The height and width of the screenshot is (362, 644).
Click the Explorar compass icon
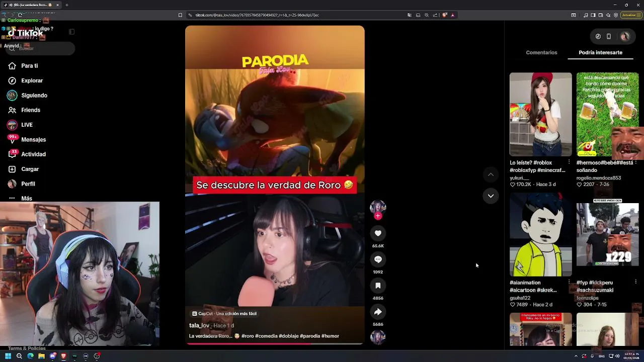coord(12,80)
